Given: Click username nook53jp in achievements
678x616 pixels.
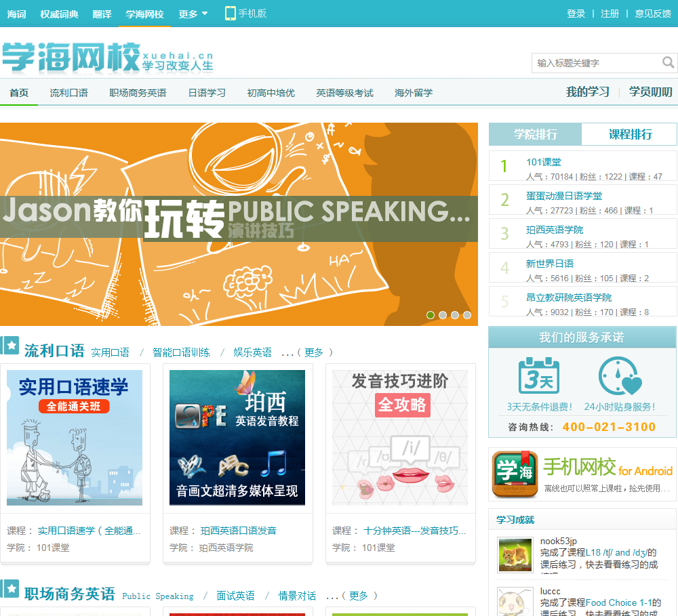Looking at the screenshot, I should [x=558, y=541].
